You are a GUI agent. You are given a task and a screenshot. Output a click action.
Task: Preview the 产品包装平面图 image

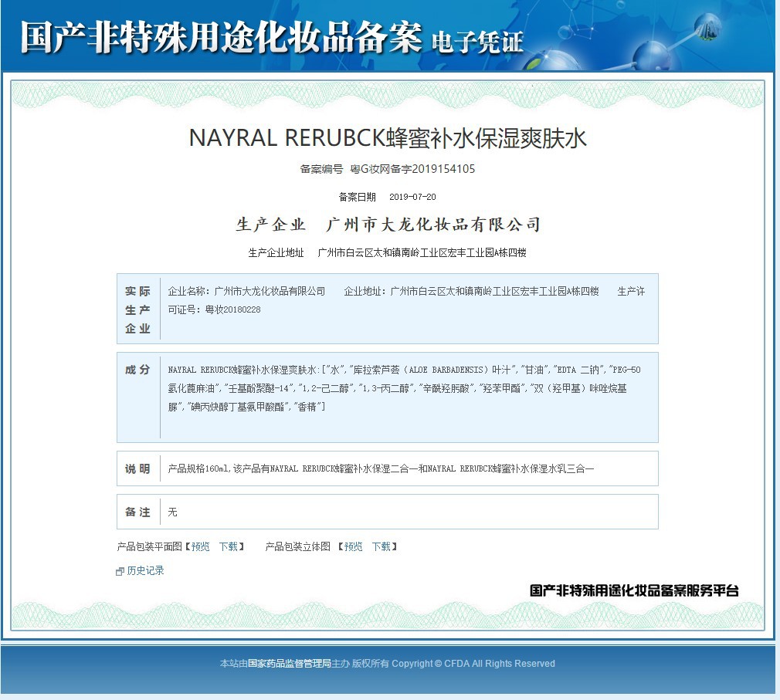tap(200, 546)
